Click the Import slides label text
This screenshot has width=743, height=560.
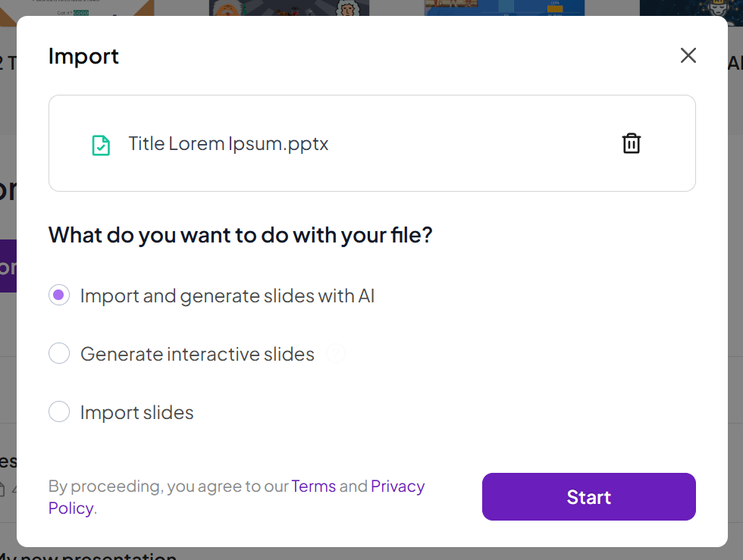(136, 412)
